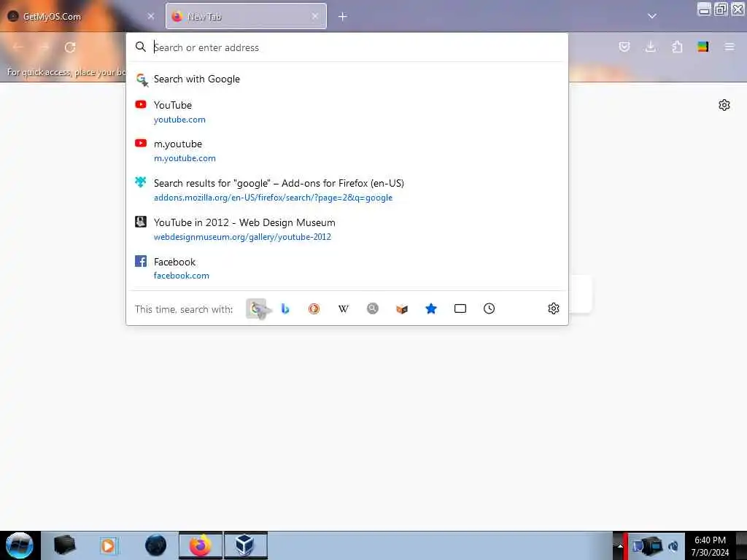This screenshot has height=560, width=747.
Task: Choose Search with Google suggestion
Action: [x=347, y=79]
